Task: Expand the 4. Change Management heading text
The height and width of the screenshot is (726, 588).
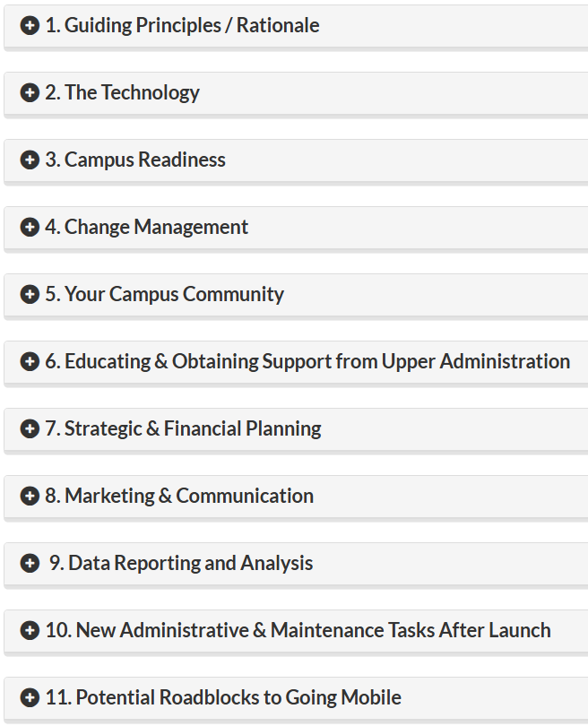Action: click(147, 228)
